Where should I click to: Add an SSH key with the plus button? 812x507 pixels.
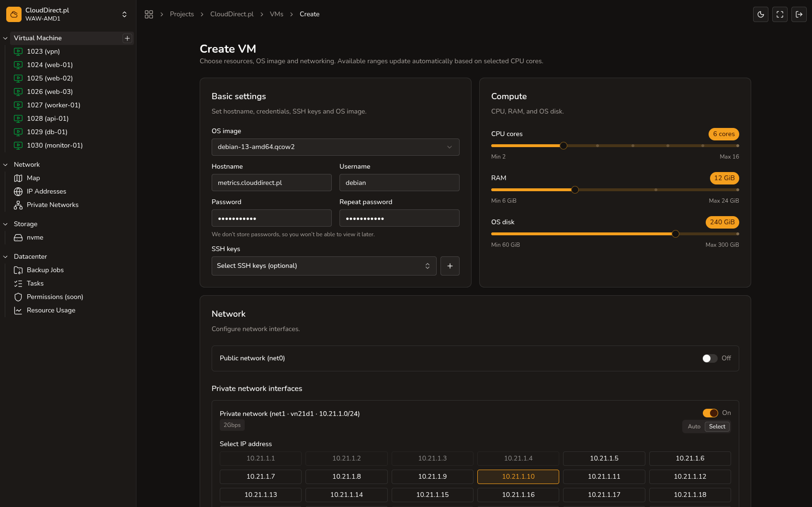point(450,265)
